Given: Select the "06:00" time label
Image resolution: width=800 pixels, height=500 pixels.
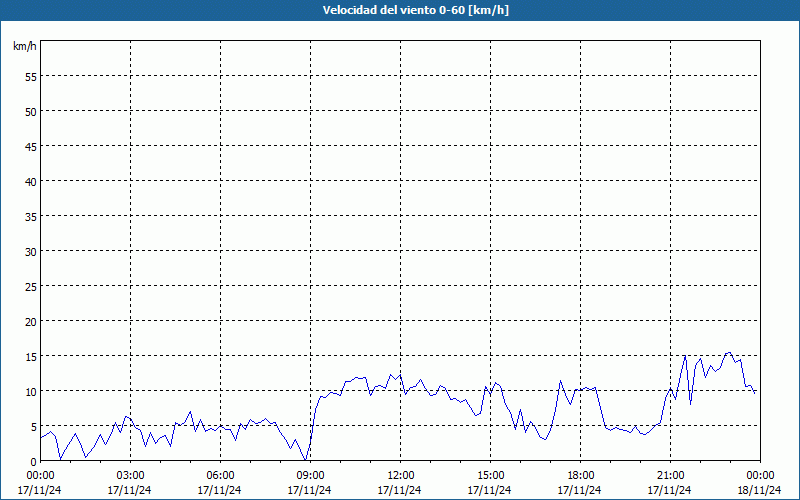Looking at the screenshot, I should (220, 476).
